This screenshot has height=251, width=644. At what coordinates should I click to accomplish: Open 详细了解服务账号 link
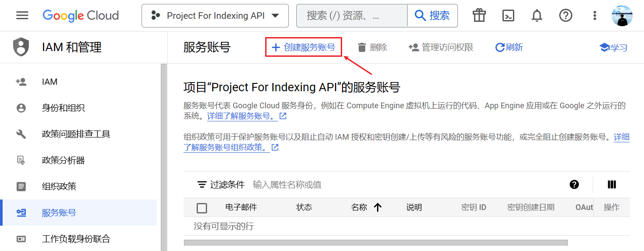[242, 116]
